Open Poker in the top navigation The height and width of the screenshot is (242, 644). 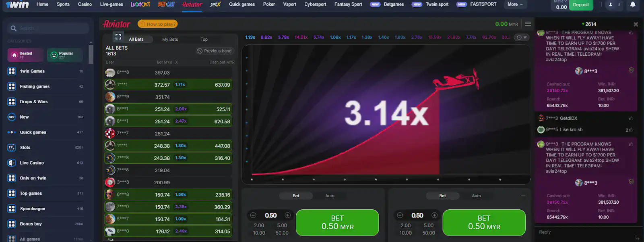(269, 4)
